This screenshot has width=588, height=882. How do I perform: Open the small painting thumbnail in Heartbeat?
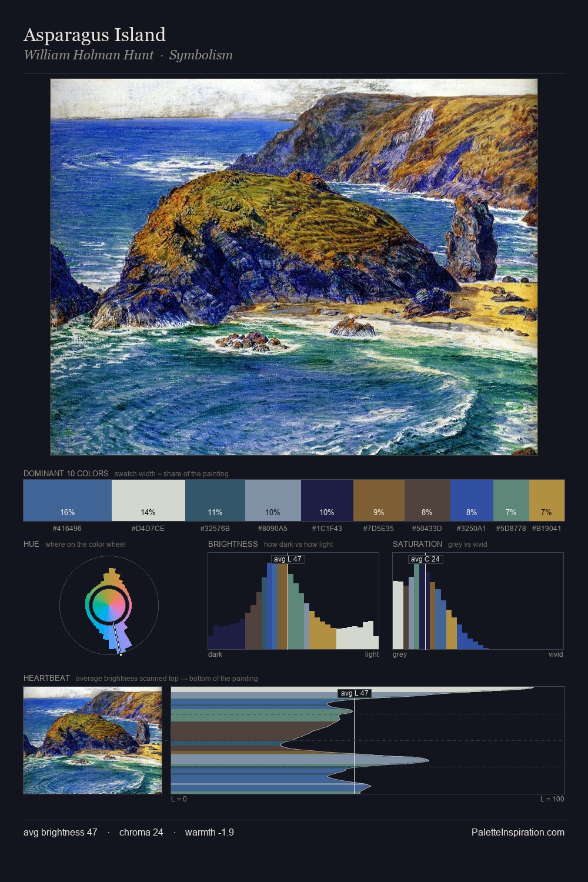[x=92, y=740]
